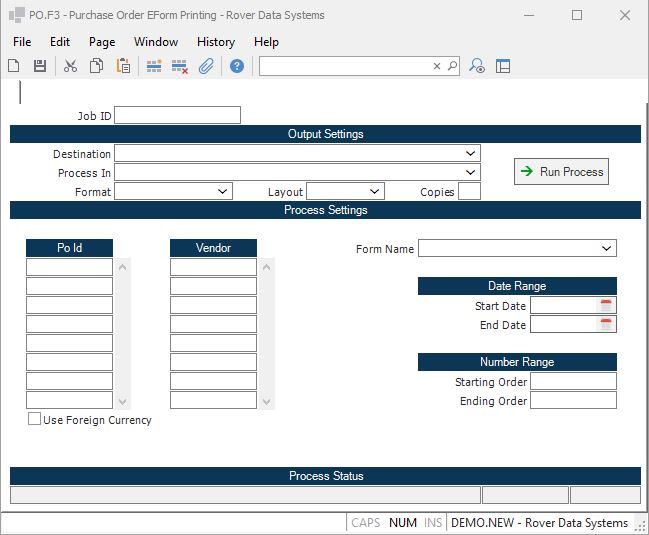Screen dimensions: 649x535
Task: Click the Delete row toolbar icon
Action: click(x=180, y=66)
